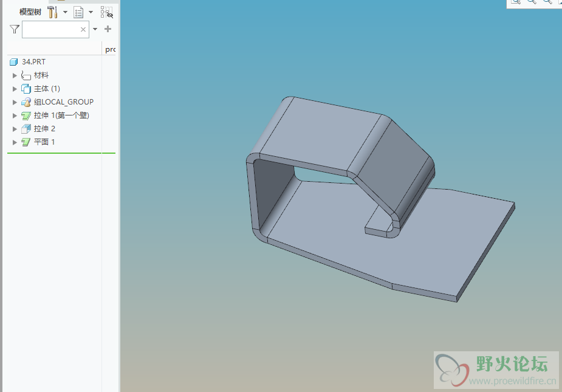Click the 拉伸 1 sheet metal wall icon
Screen dimensions: 562x392
coord(26,115)
